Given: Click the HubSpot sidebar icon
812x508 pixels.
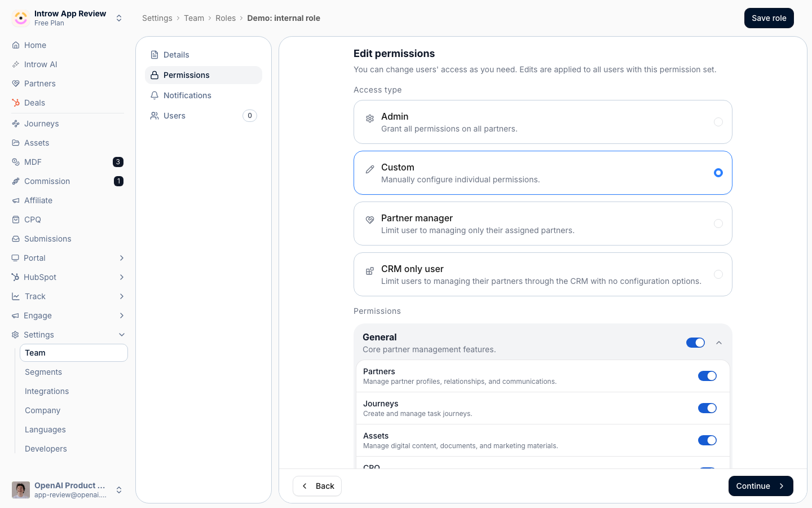Looking at the screenshot, I should click(x=15, y=277).
